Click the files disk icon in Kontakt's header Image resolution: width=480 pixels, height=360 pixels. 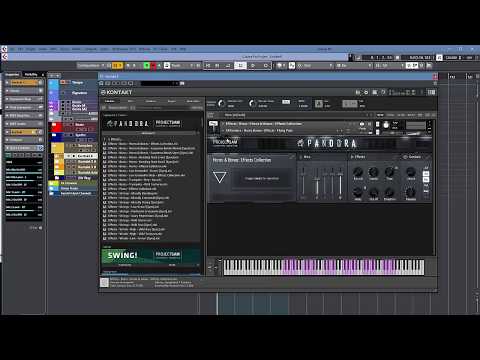(x=358, y=92)
